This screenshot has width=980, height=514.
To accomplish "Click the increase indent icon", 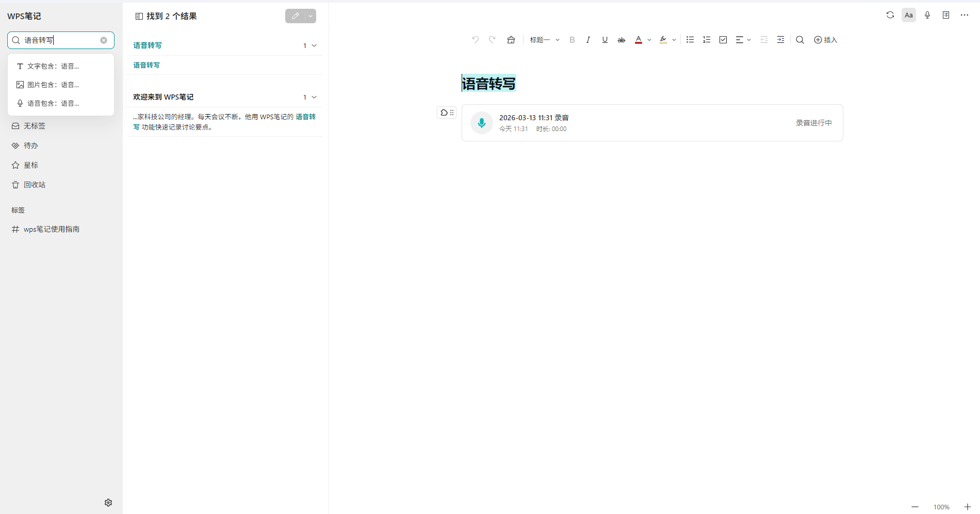I will click(x=781, y=40).
